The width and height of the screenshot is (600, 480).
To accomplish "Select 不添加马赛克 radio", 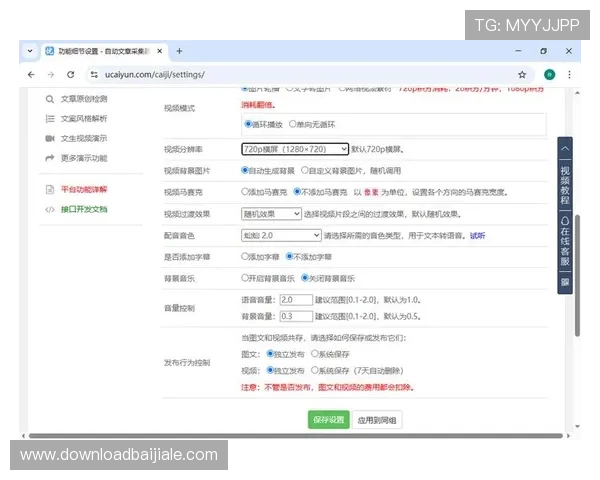I will point(297,192).
